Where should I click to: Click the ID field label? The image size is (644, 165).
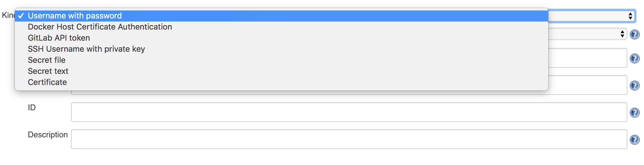[x=32, y=107]
